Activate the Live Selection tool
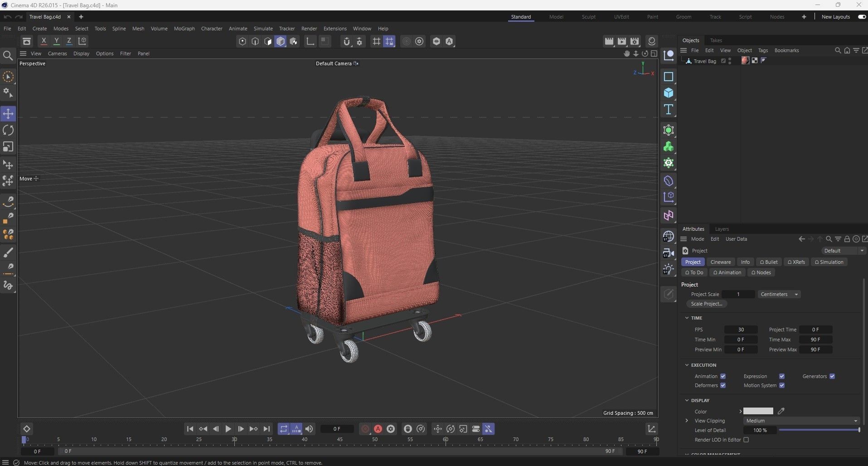 tap(8, 77)
